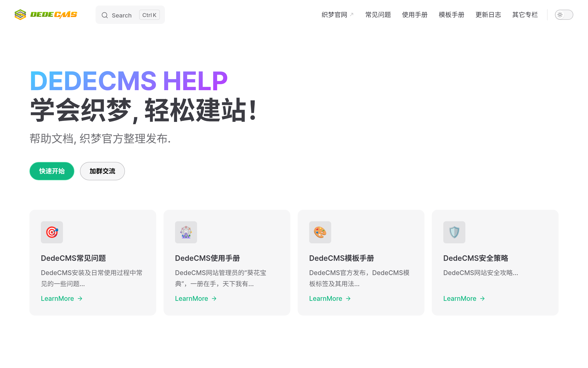The width and height of the screenshot is (588, 368).
Task: Click the arrow icon after 使用手册 LearnMore
Action: 214,299
